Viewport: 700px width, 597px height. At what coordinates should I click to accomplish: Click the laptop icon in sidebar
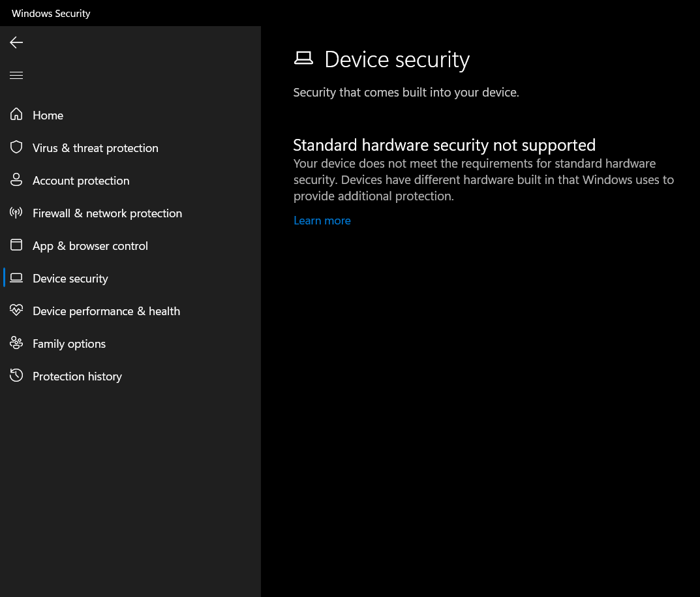(x=16, y=278)
